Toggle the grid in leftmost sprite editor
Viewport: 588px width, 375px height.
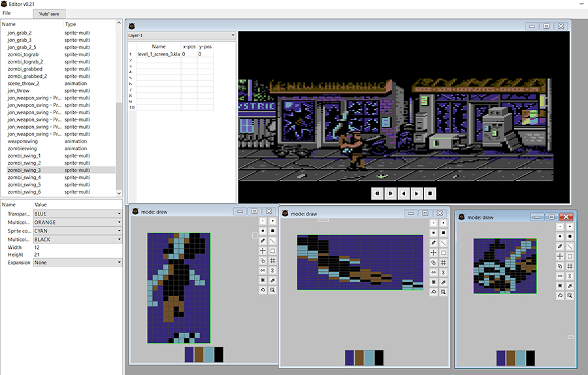pyautogui.click(x=272, y=261)
